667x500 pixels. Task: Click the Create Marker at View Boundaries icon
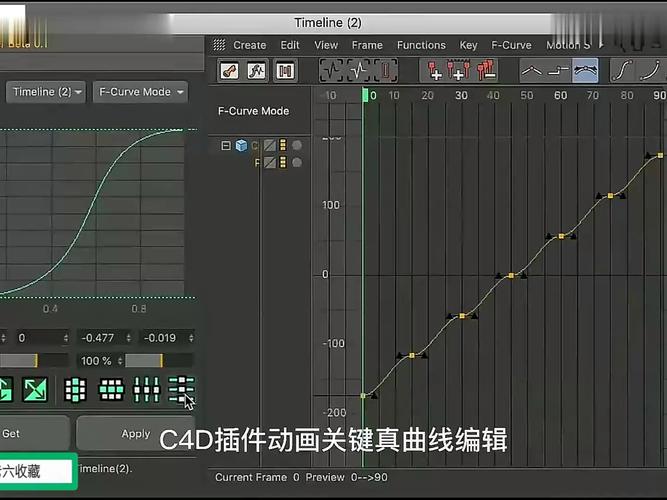coord(459,70)
